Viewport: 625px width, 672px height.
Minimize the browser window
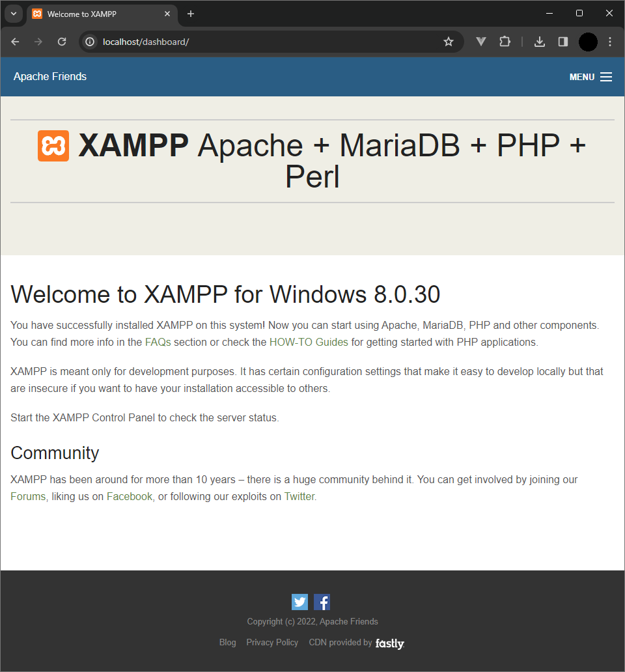(x=549, y=13)
